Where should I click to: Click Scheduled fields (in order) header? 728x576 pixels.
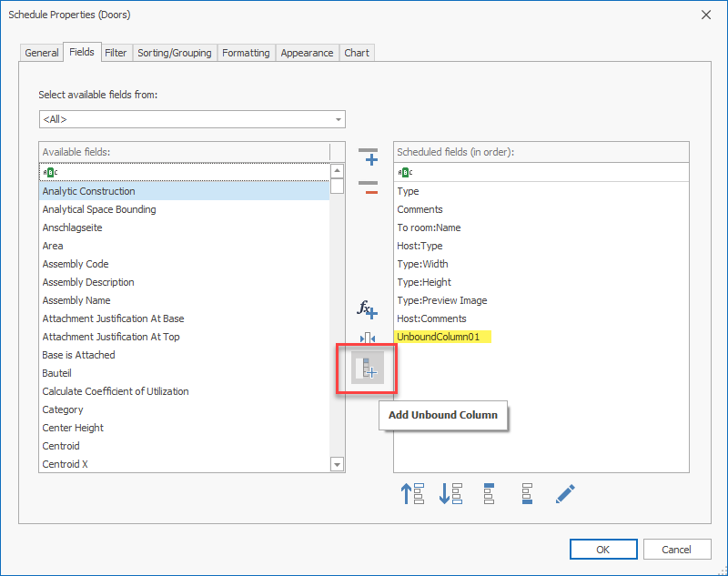click(x=541, y=152)
